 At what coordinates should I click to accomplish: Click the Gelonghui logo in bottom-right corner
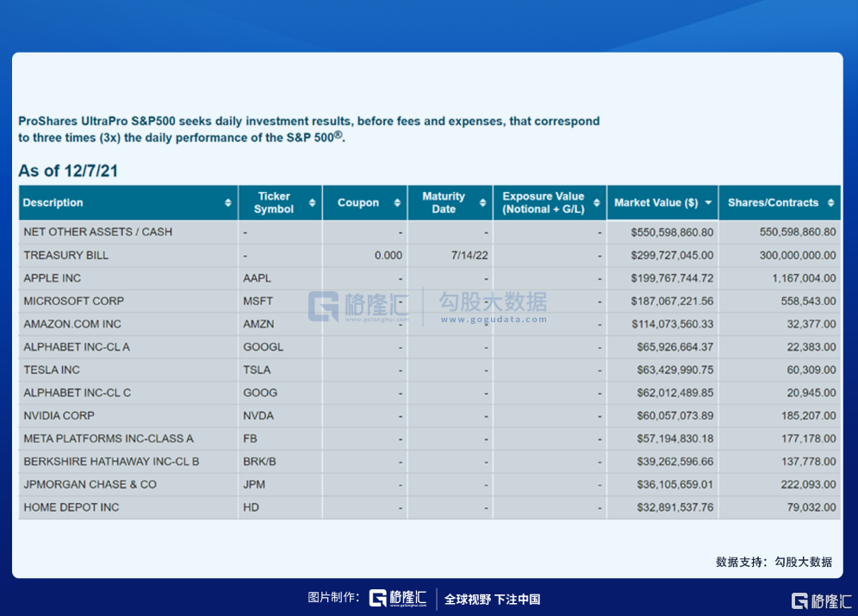[x=822, y=600]
